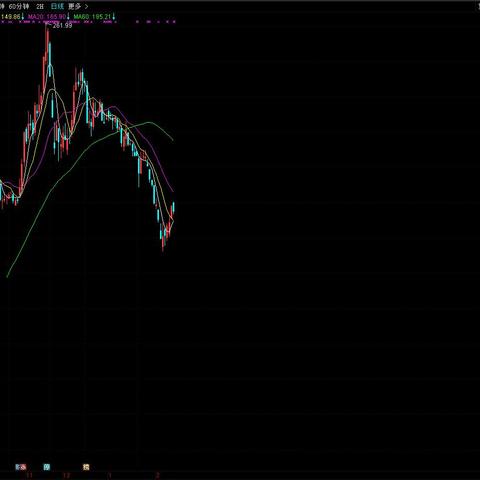Select the green MA60 line end point
The image size is (480, 480).
click(x=173, y=140)
